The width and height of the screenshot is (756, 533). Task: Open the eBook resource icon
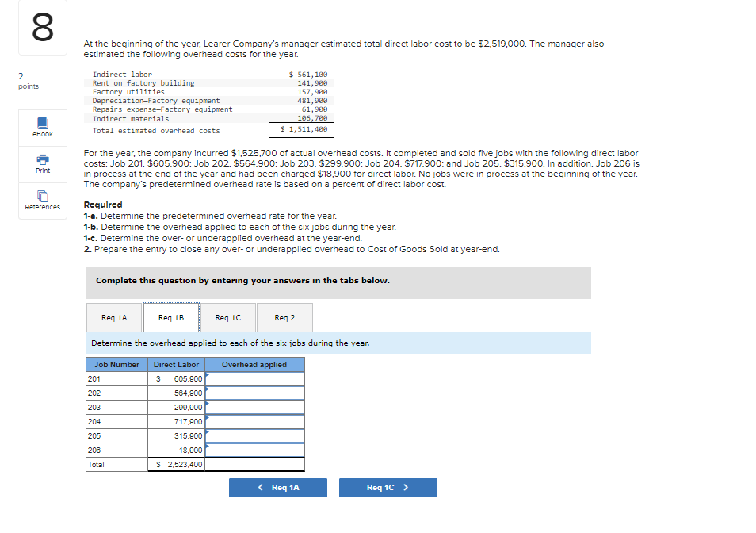(43, 123)
